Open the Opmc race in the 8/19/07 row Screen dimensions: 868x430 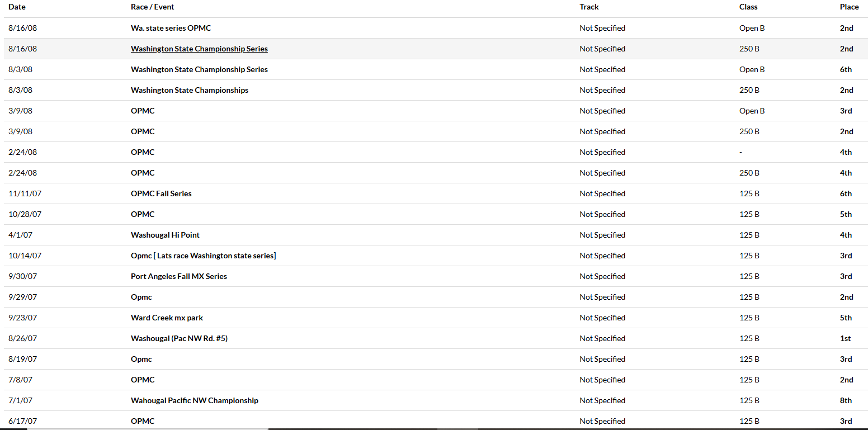click(x=141, y=359)
